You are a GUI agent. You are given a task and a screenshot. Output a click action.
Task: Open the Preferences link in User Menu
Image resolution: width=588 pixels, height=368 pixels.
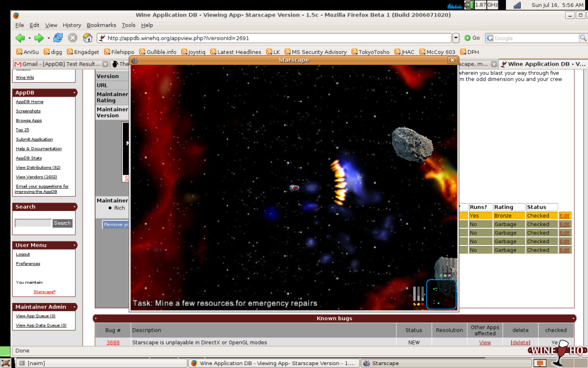pos(28,263)
